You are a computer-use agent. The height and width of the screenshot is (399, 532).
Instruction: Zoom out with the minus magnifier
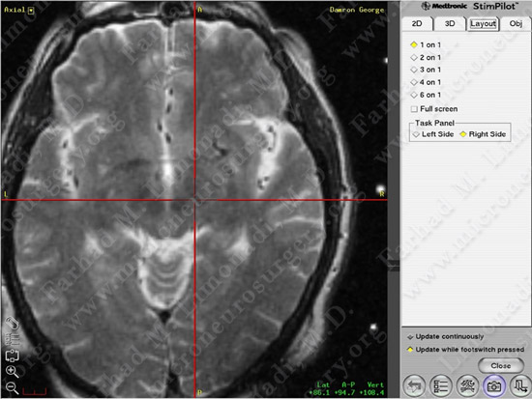(x=13, y=387)
